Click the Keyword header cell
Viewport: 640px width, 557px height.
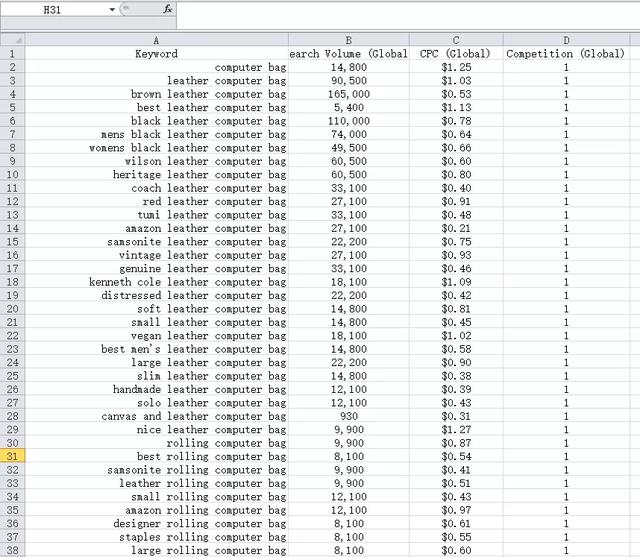click(157, 53)
